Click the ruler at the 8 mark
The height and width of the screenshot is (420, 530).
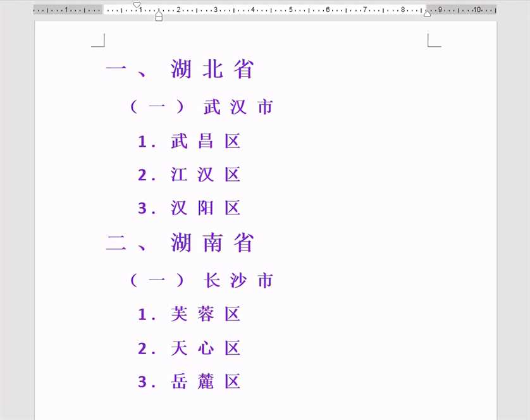(402, 9)
